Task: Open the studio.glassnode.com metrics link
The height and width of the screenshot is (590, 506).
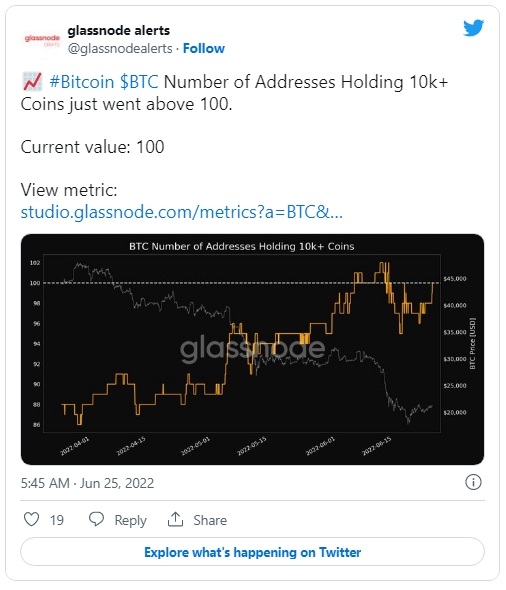Action: tap(181, 212)
